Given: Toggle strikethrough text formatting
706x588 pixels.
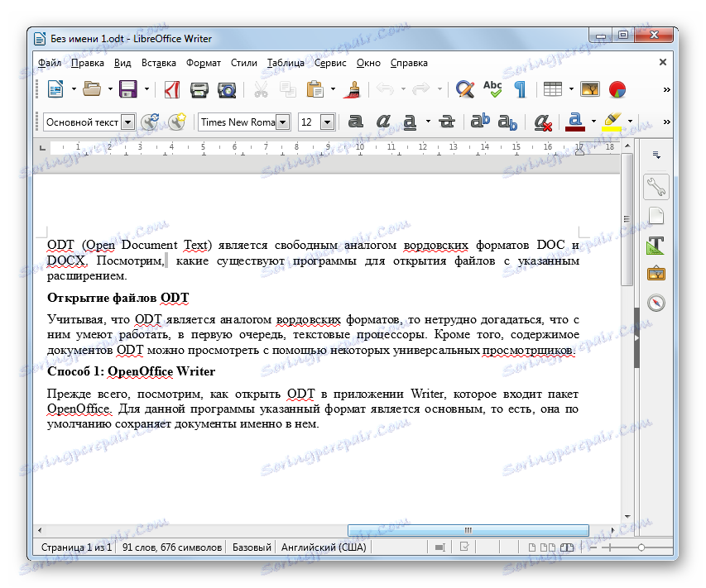Looking at the screenshot, I should (447, 122).
